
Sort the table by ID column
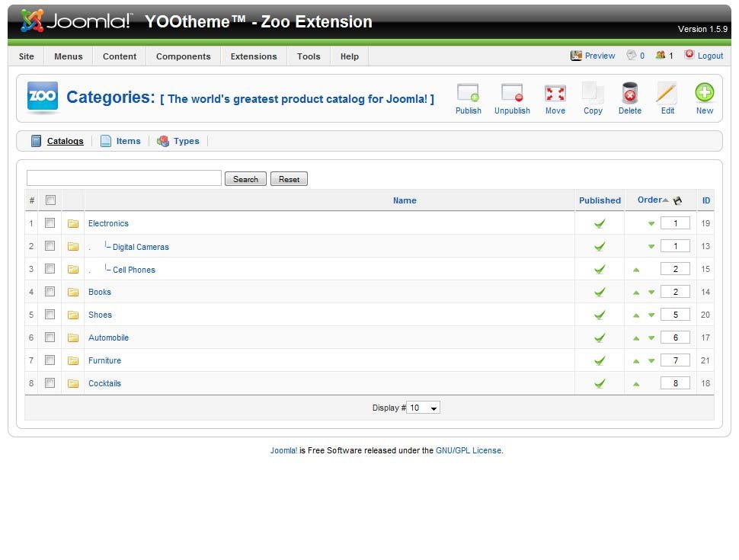tap(706, 200)
